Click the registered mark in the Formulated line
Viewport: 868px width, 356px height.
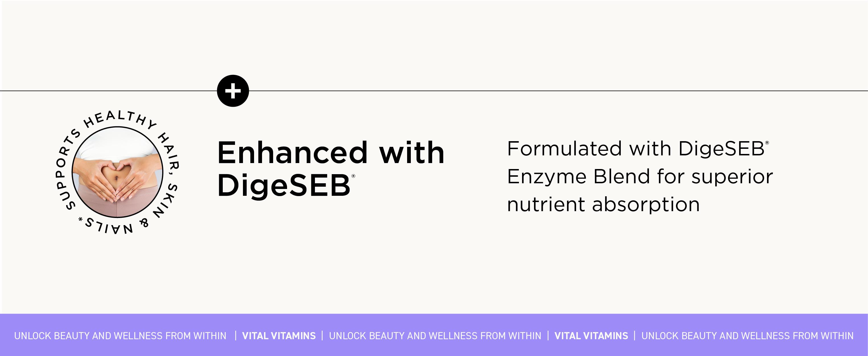767,143
